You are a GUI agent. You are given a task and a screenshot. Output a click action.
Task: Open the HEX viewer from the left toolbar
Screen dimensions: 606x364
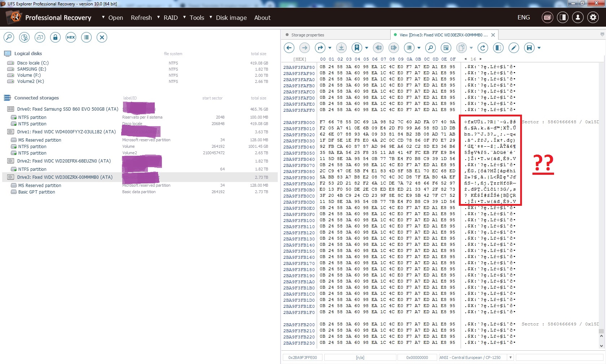pyautogui.click(x=71, y=37)
